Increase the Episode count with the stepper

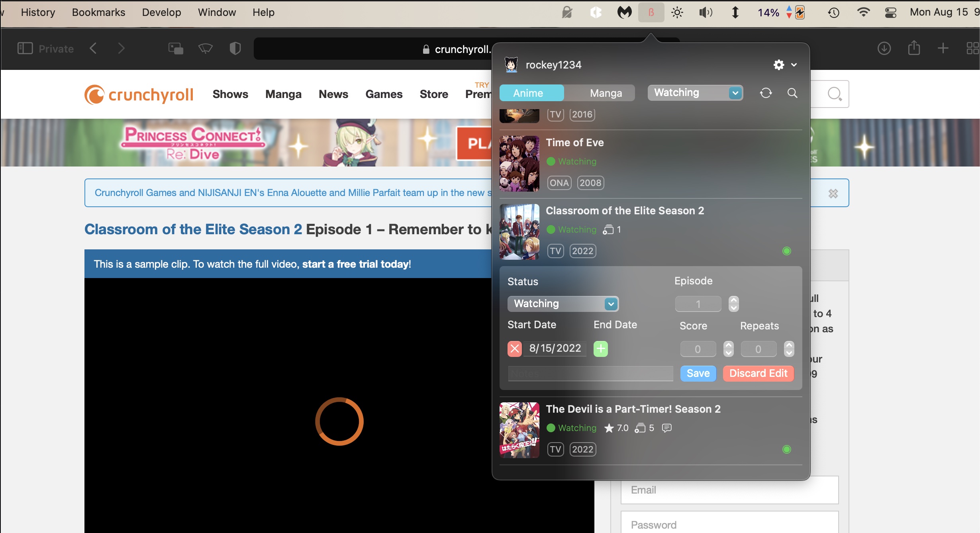[733, 300]
